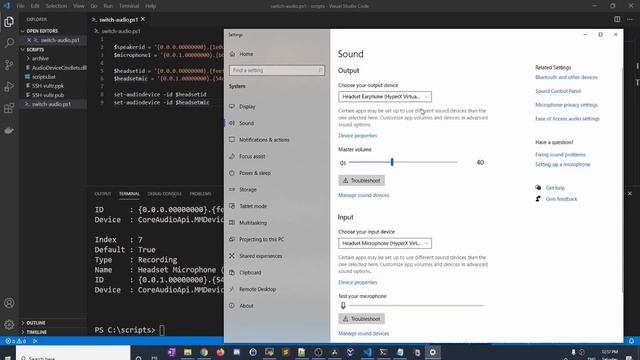
Task: Open the Manage gear in VS Code
Action: (x=9, y=325)
